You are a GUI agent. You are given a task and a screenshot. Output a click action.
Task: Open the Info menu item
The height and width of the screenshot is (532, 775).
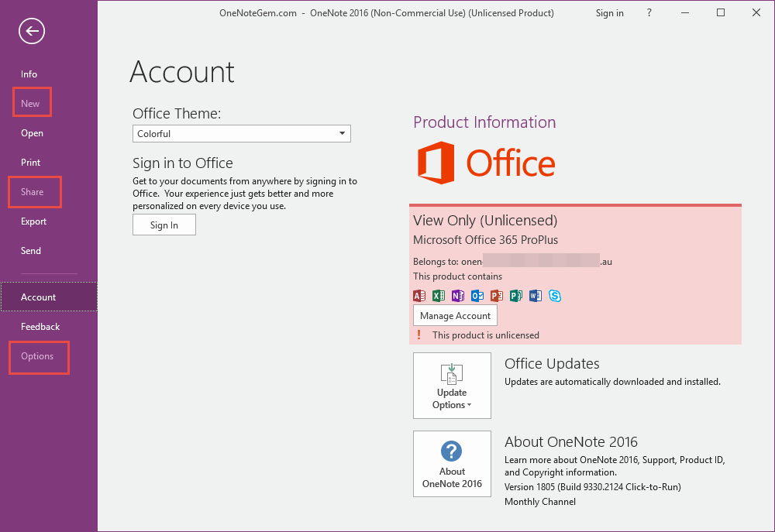(29, 74)
